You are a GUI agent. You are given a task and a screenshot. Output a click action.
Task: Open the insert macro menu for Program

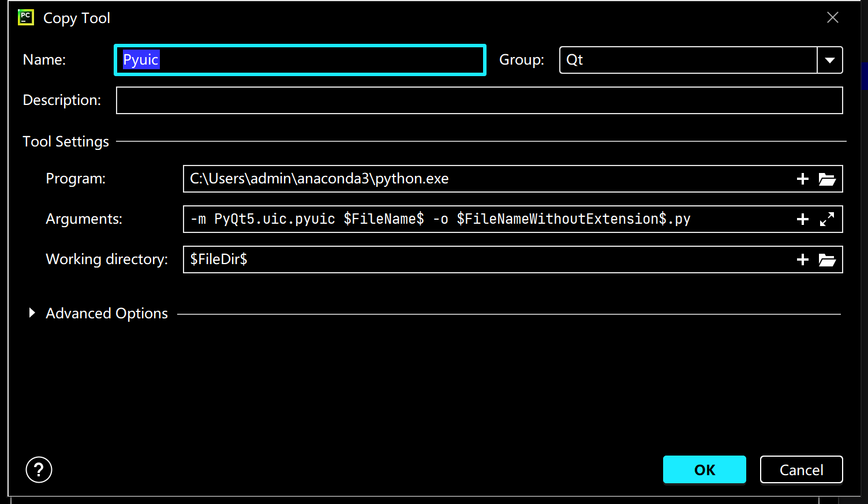[802, 179]
